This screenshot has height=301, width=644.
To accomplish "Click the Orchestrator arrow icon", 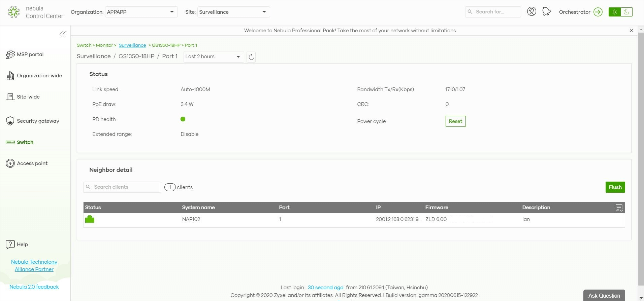I will click(x=598, y=12).
